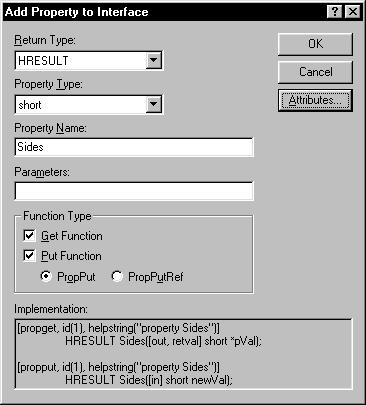This screenshot has height=405, width=366.
Task: Confirm with the OK button
Action: pyautogui.click(x=315, y=44)
